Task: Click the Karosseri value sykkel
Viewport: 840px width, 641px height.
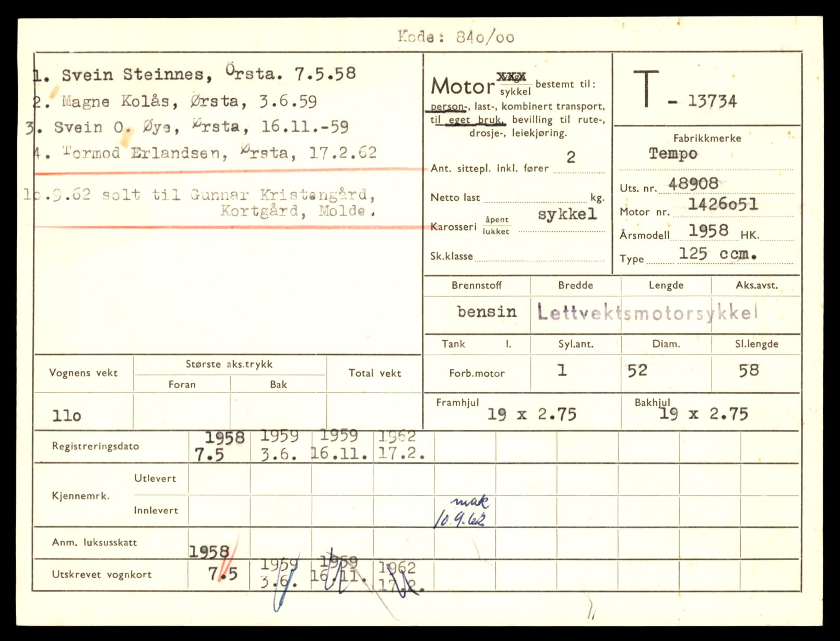Action: tap(567, 214)
